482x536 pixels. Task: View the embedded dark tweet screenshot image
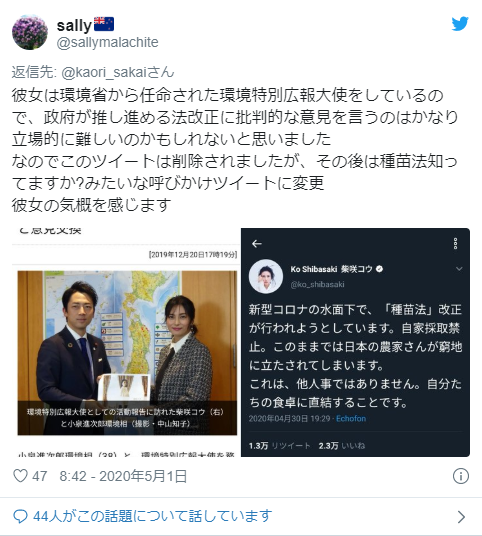(355, 342)
